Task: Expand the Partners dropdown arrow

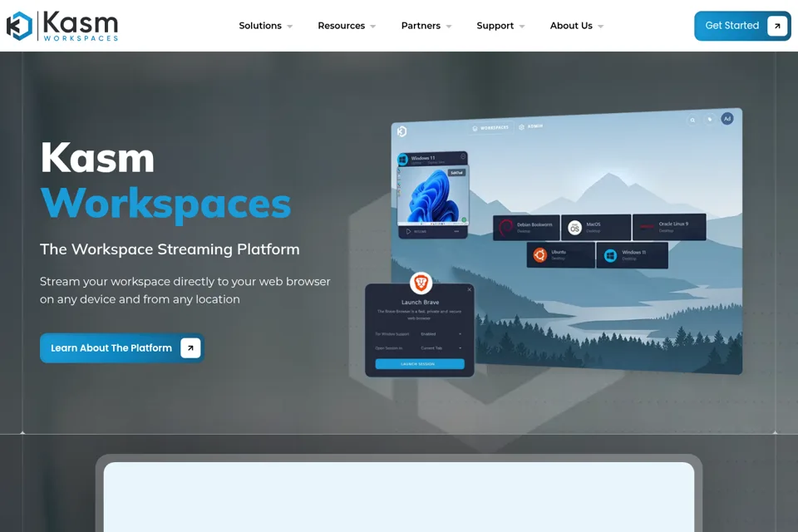Action: click(448, 27)
